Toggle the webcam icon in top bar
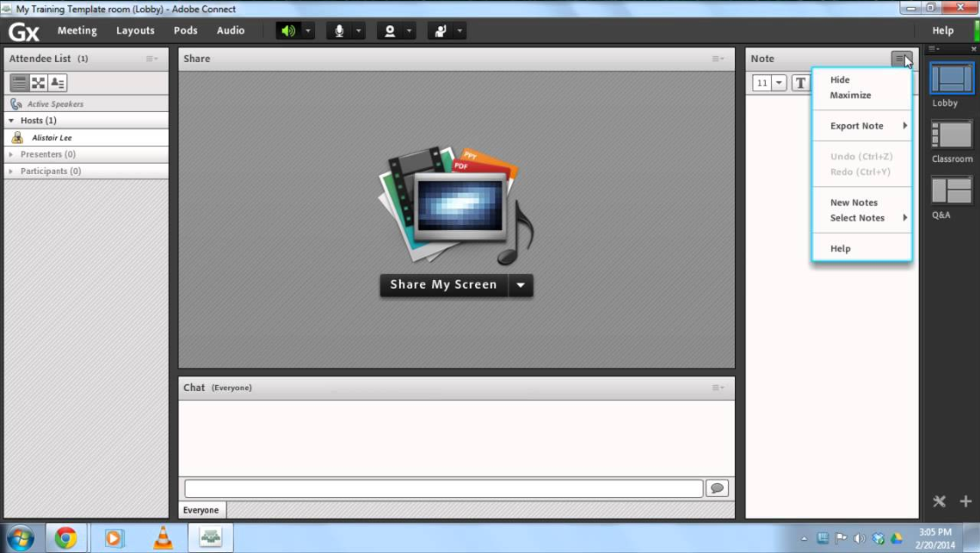980x553 pixels. [390, 31]
